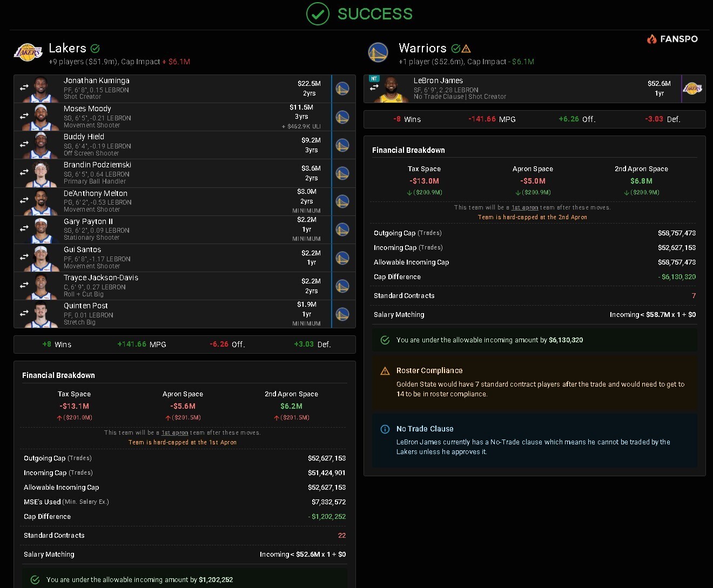Click the Warriors logo in Quinten Post's row

pos(342,314)
